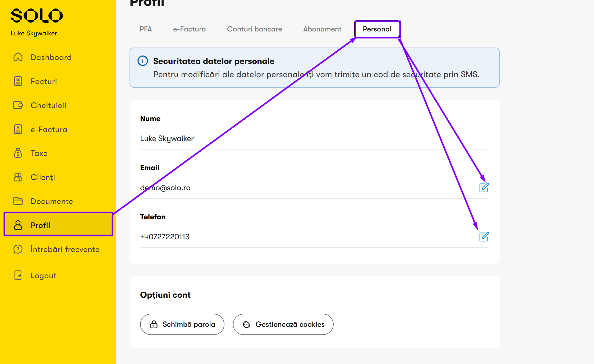Viewport: 594px width, 364px height.
Task: Open the Dashboard home icon
Action: pyautogui.click(x=18, y=57)
